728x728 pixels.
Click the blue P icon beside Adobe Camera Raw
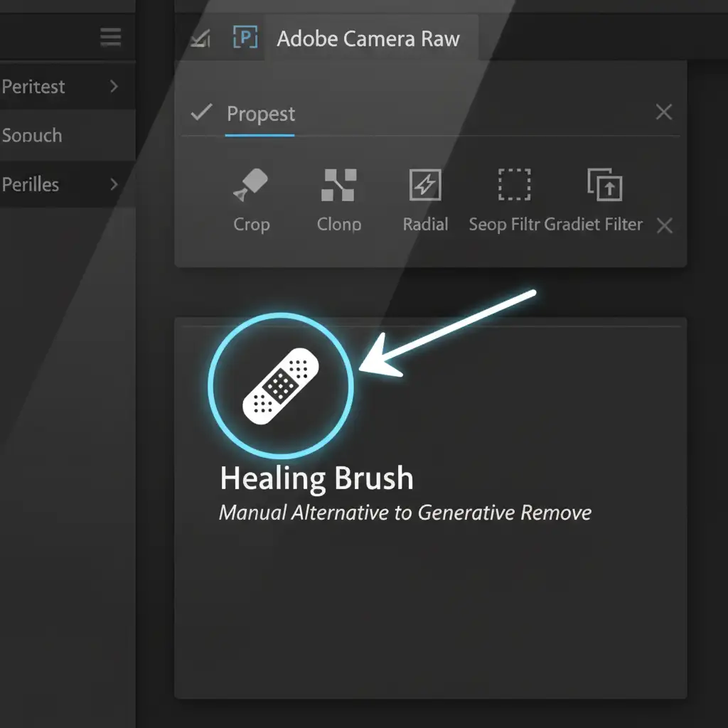(245, 38)
